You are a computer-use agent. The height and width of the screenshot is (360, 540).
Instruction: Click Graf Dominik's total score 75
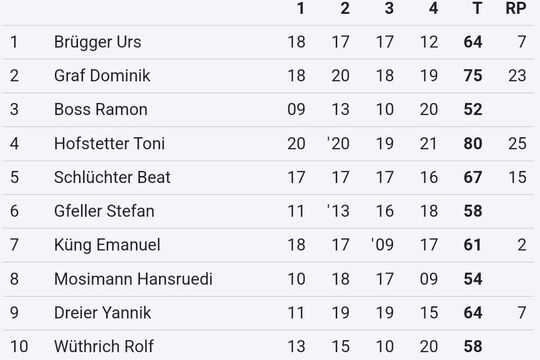click(473, 76)
